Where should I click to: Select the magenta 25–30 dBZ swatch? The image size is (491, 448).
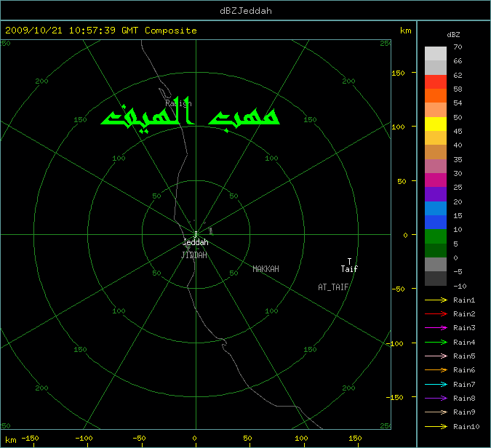(x=436, y=180)
